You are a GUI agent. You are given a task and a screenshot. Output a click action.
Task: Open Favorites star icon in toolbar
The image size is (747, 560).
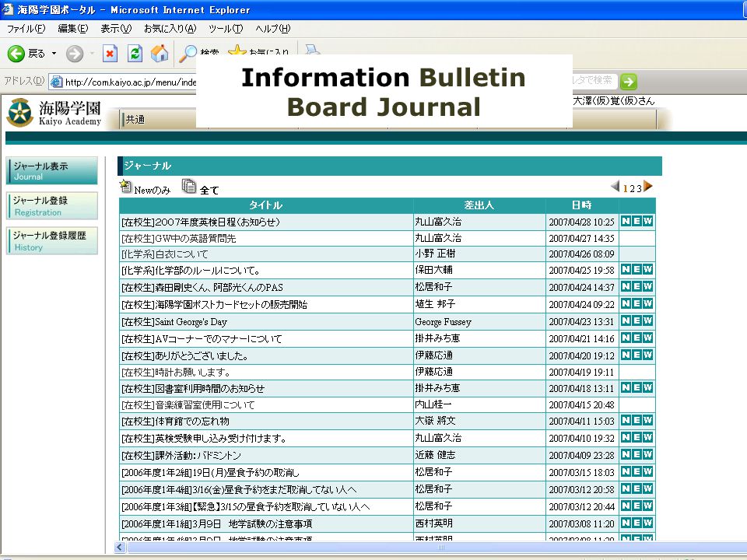click(x=237, y=50)
